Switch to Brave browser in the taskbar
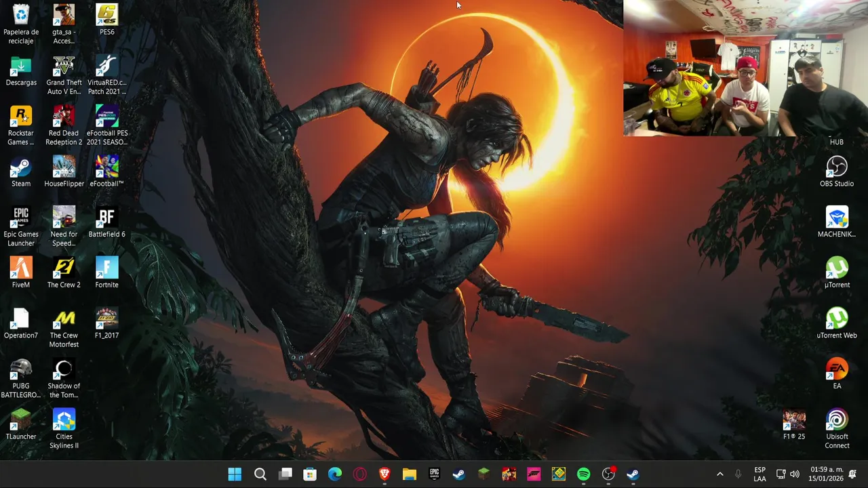 coord(384,474)
